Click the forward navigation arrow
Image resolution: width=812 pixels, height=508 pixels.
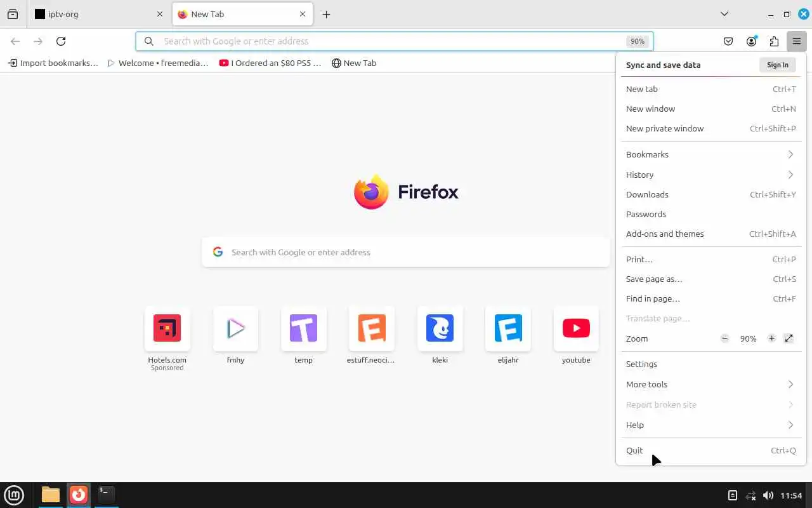[x=38, y=41]
